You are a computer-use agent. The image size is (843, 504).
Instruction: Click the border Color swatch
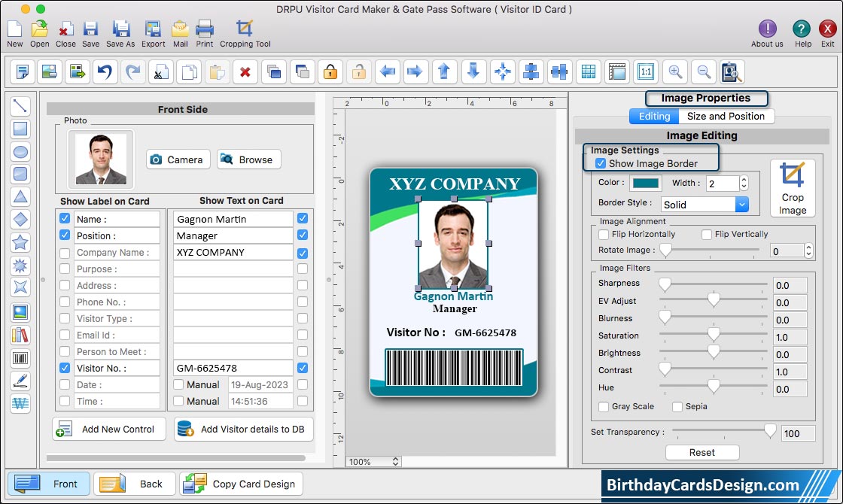click(646, 184)
